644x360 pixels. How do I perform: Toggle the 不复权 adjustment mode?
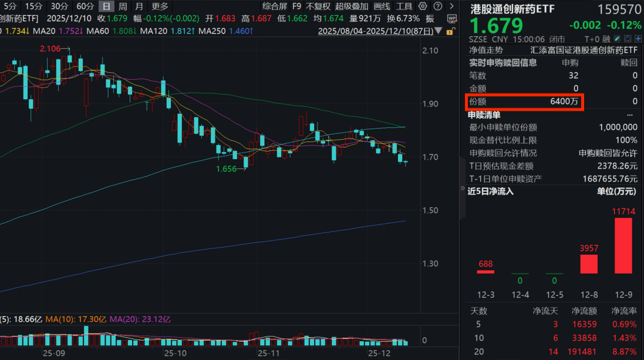click(318, 6)
